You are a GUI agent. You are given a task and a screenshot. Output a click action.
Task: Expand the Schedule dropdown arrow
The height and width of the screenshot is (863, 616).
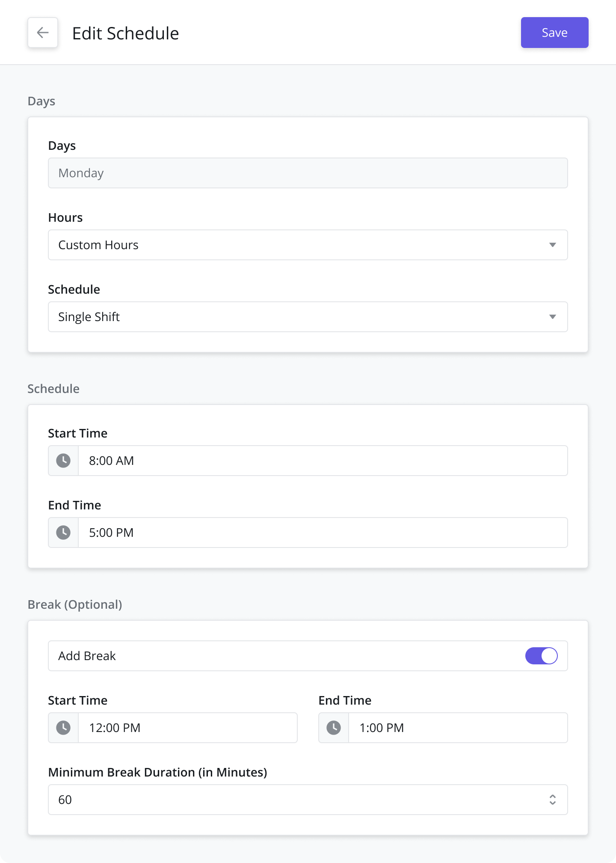[553, 317]
